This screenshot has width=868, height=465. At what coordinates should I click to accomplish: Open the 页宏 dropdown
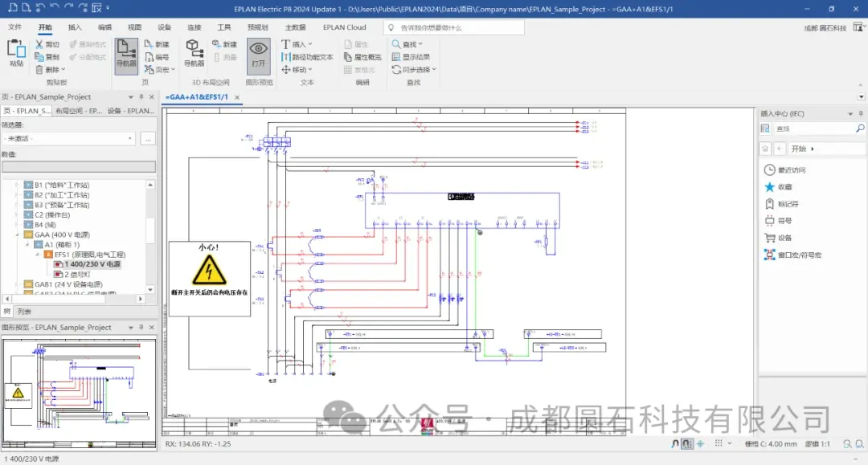pos(160,70)
